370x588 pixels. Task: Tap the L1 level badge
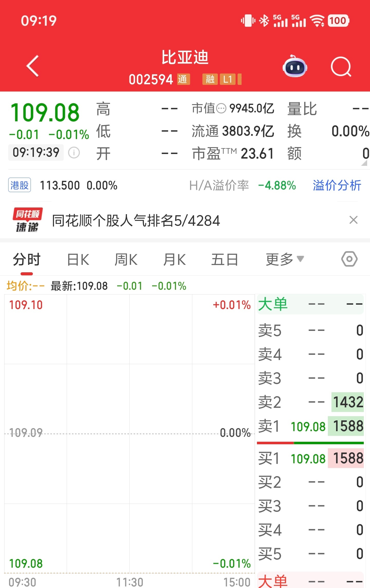tap(228, 79)
